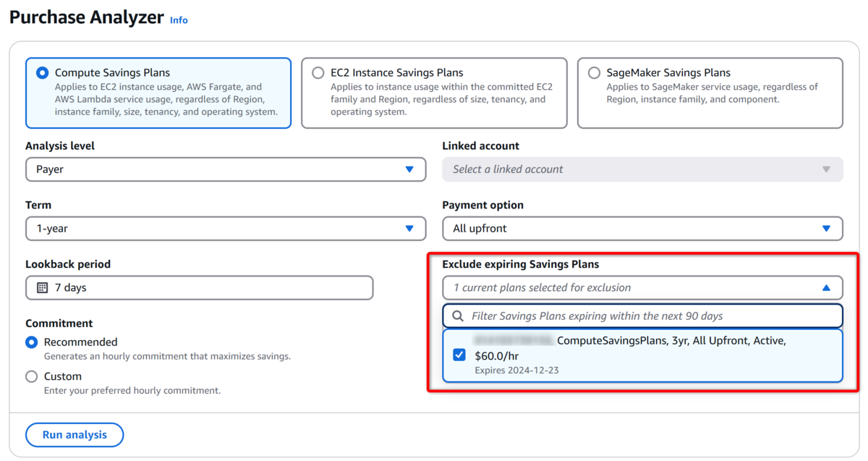Click the 'Commitment' section heading

59,323
